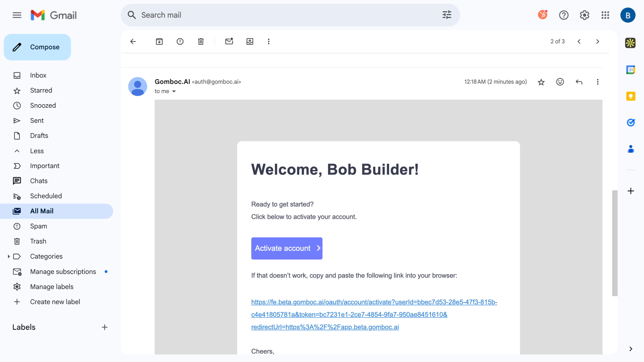The height and width of the screenshot is (362, 644).
Task: Open the Spam folder
Action: pos(38,226)
